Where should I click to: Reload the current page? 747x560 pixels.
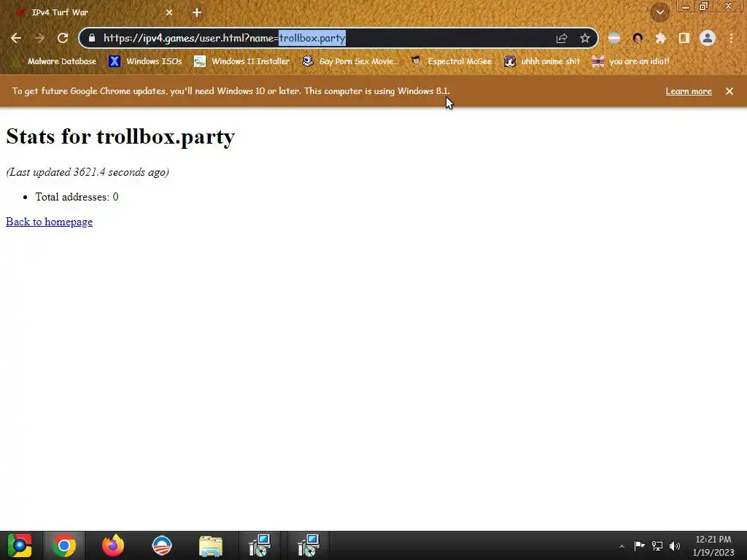63,38
